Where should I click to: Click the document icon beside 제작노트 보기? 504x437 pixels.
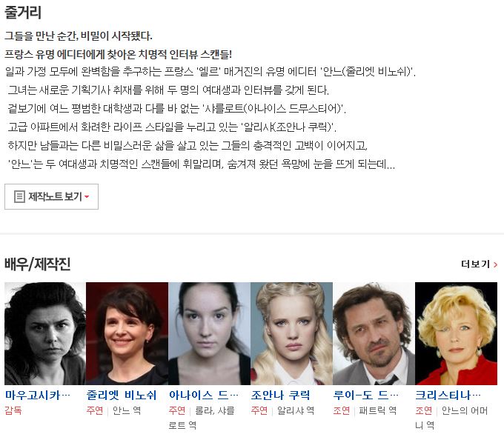(x=19, y=196)
